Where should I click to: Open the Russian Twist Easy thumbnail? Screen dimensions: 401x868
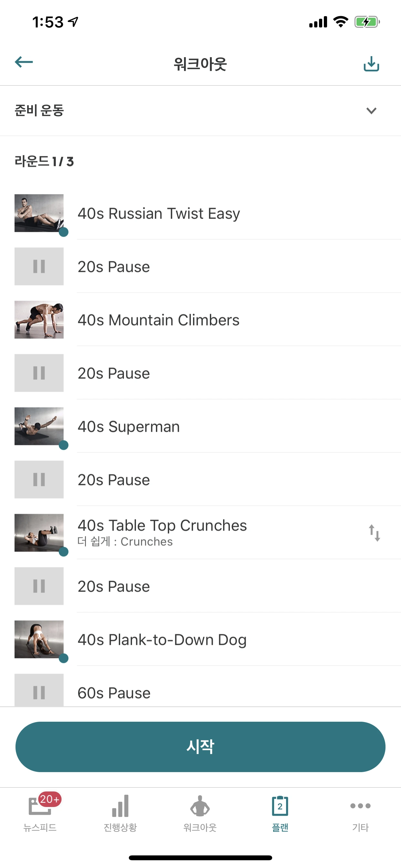point(39,213)
